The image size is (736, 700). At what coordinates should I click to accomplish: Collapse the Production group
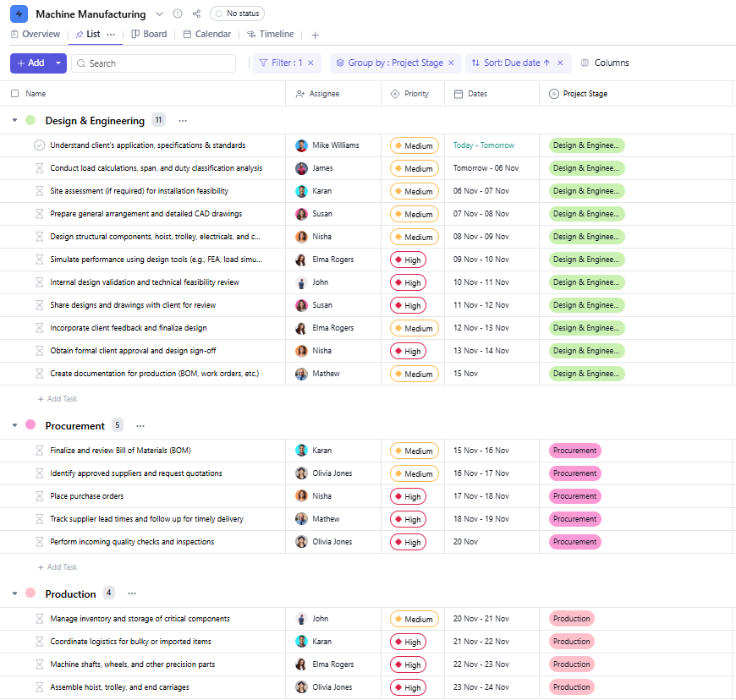tap(14, 593)
